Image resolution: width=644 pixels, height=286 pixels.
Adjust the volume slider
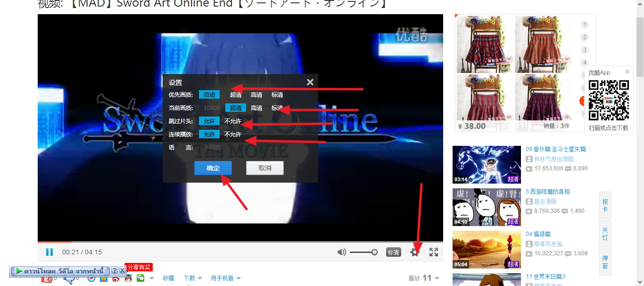(x=363, y=252)
